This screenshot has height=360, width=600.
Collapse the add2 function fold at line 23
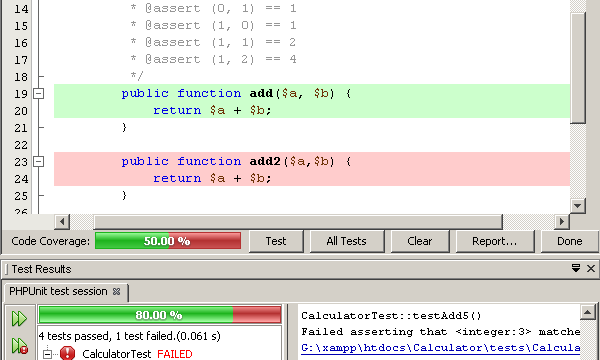pyautogui.click(x=39, y=161)
